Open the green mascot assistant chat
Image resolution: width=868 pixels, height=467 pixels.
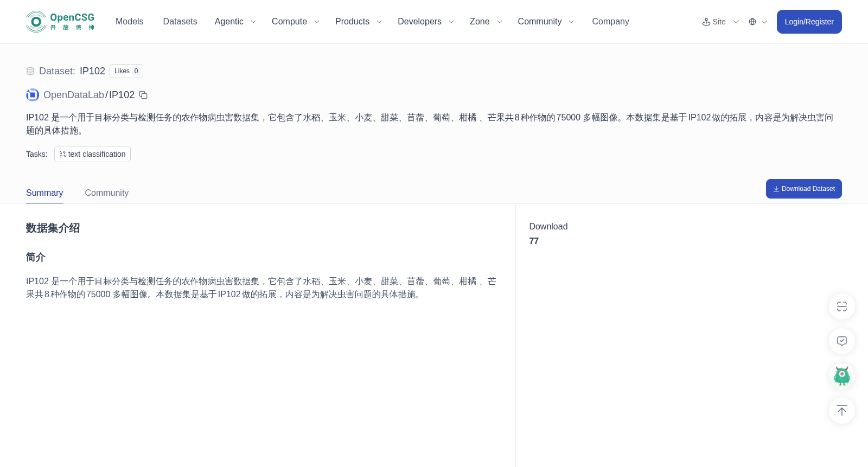click(x=842, y=376)
